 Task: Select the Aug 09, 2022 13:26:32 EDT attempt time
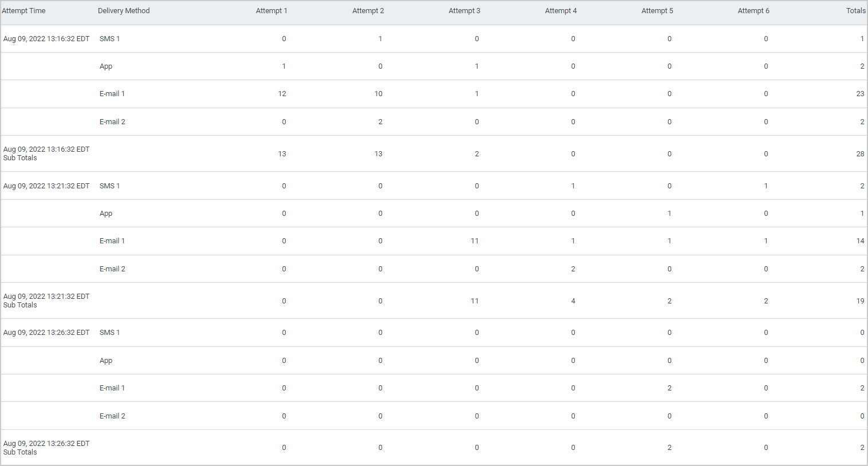46,333
